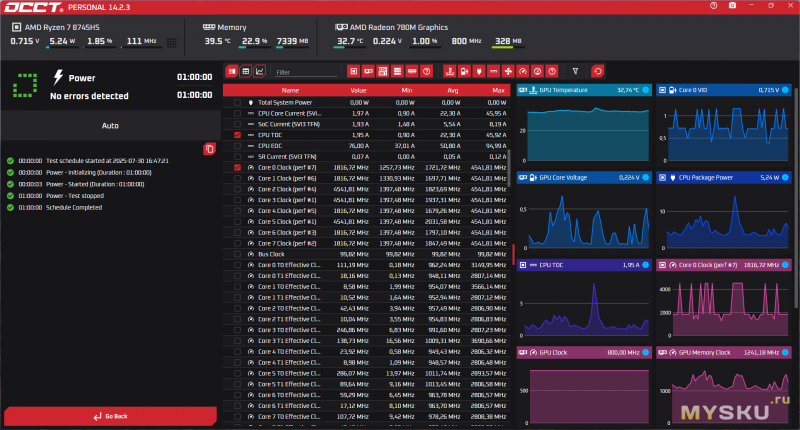
Task: Click inside the Filter text field
Action: tap(306, 72)
